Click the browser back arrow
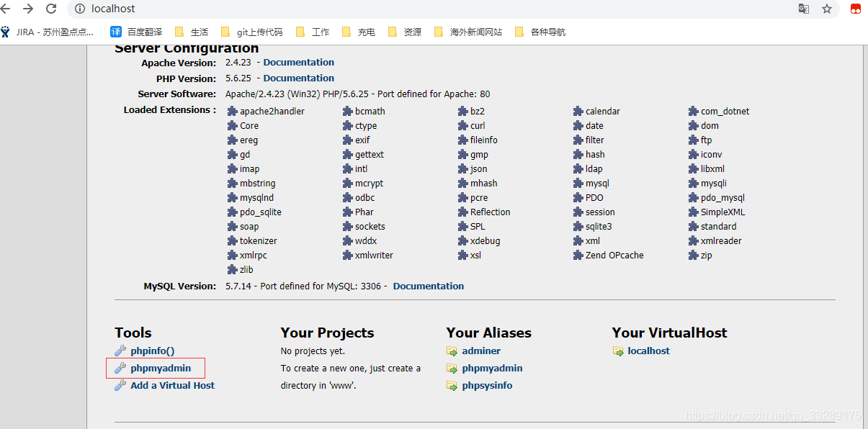868x429 pixels. coord(4,9)
